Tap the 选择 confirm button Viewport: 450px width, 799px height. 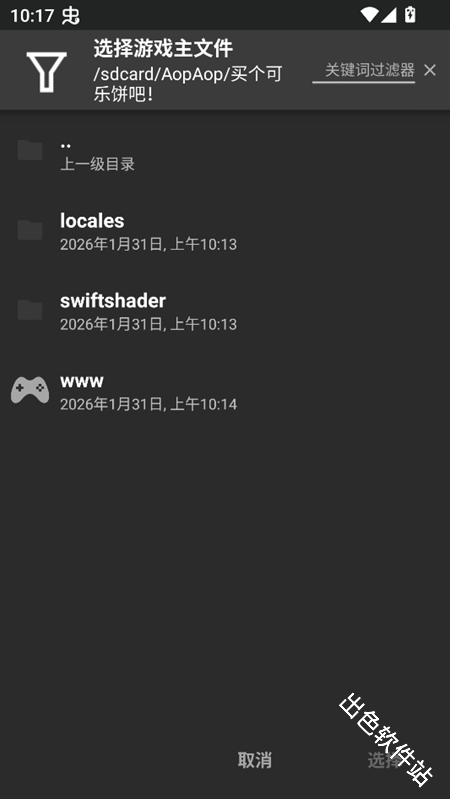[385, 760]
